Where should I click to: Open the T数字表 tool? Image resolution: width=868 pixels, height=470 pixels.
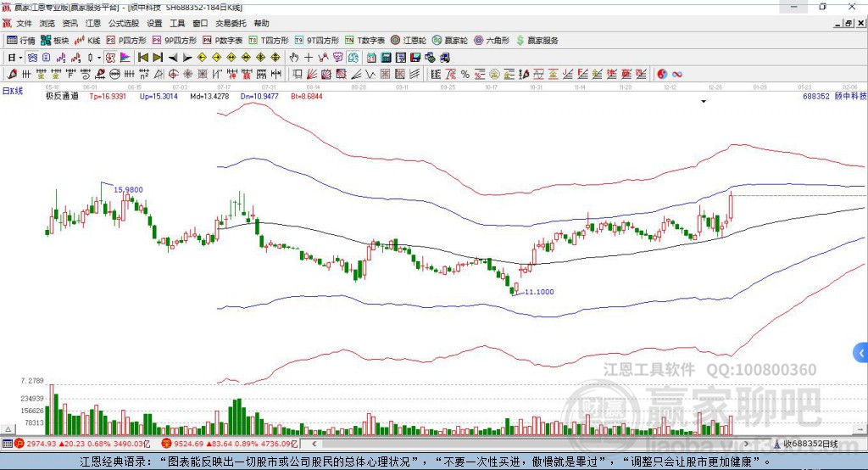[x=364, y=41]
